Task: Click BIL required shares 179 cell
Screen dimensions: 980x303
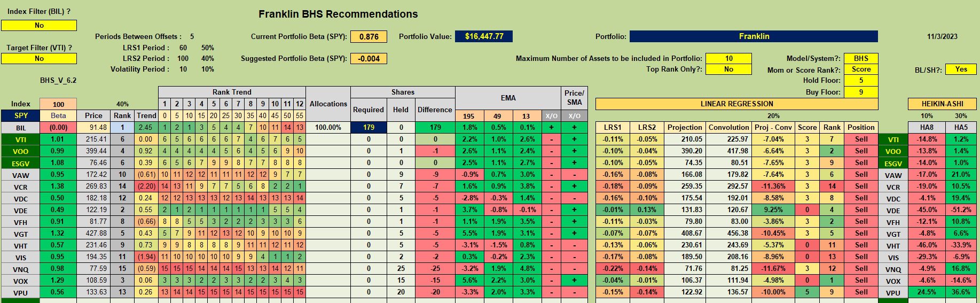Action: (369, 127)
